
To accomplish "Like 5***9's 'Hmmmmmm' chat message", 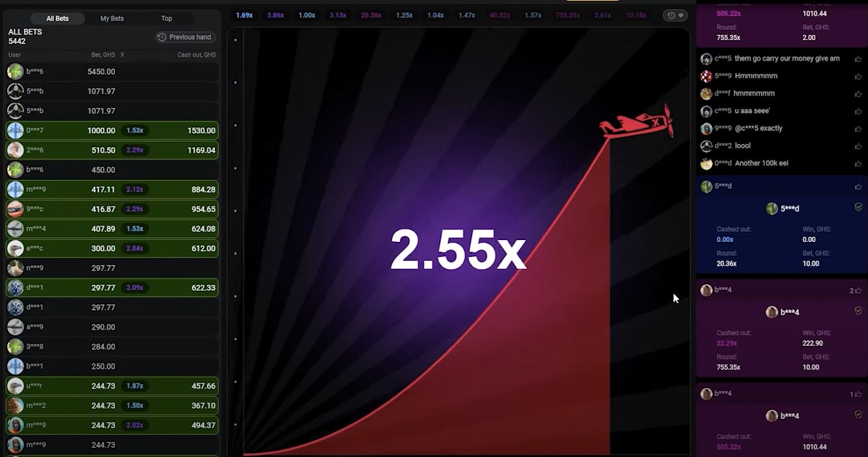I will pos(858,76).
